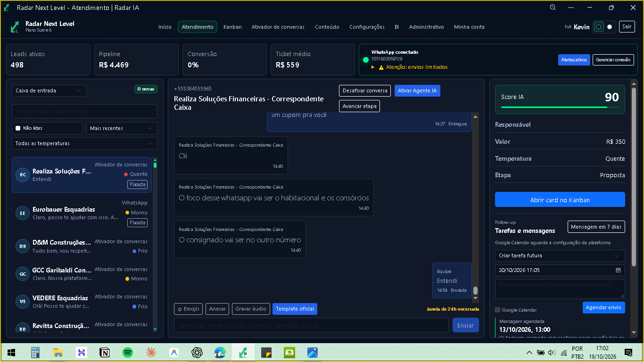Open Calculator from the taskbar
The width and height of the screenshot is (644, 362).
(x=35, y=353)
